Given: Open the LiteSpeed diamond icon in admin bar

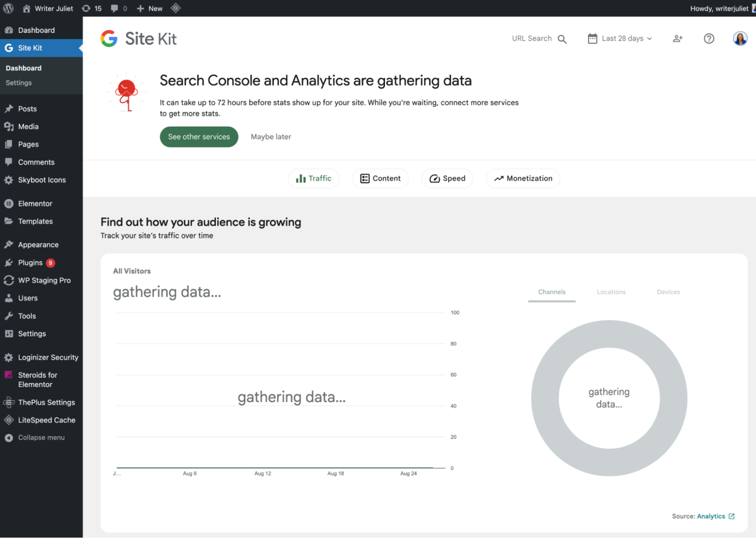Looking at the screenshot, I should click(175, 8).
